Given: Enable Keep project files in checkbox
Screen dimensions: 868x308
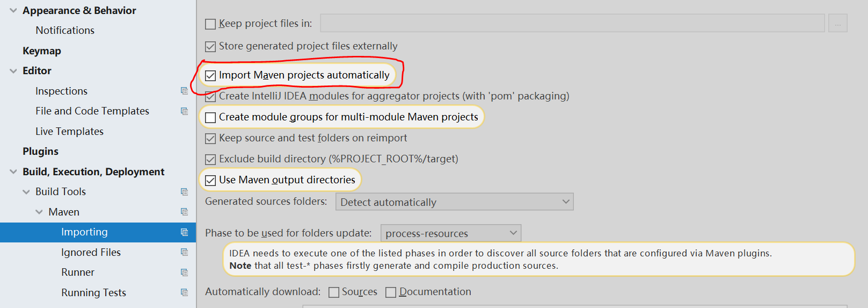Looking at the screenshot, I should click(210, 24).
